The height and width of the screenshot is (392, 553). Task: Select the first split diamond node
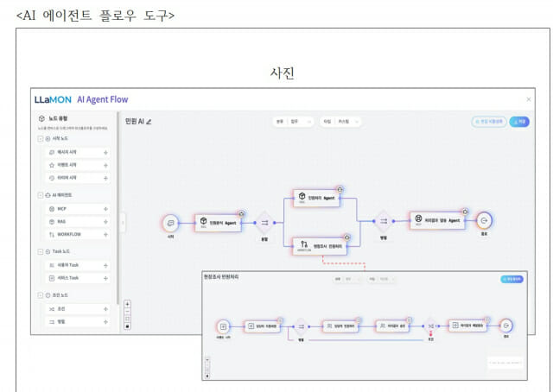click(264, 223)
